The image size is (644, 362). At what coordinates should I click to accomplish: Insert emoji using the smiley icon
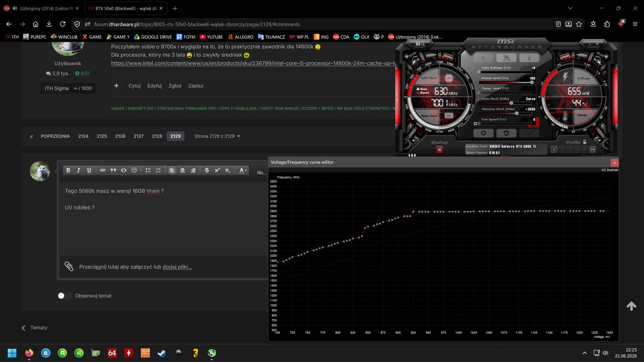click(134, 170)
